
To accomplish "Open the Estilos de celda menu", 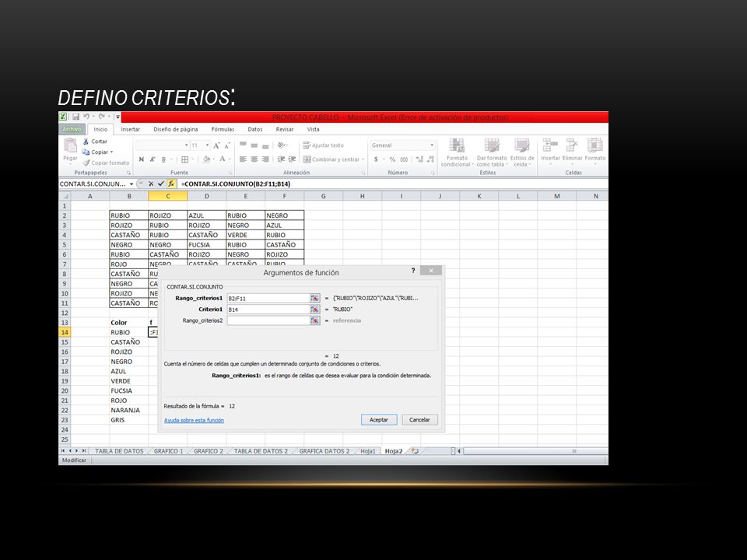I will (522, 152).
